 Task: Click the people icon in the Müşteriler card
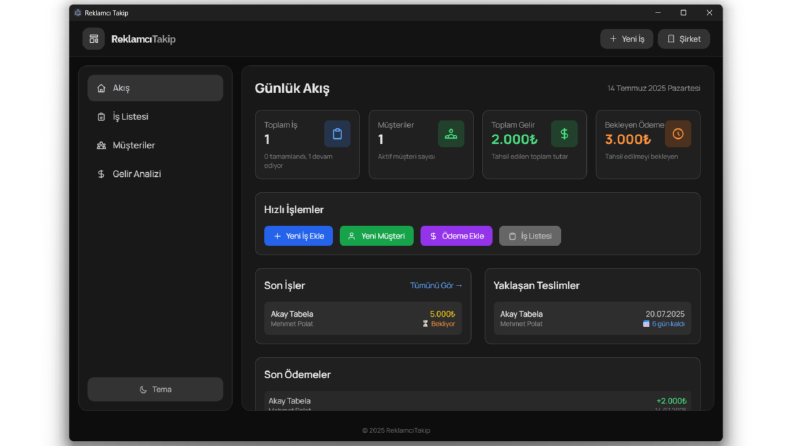pos(451,134)
